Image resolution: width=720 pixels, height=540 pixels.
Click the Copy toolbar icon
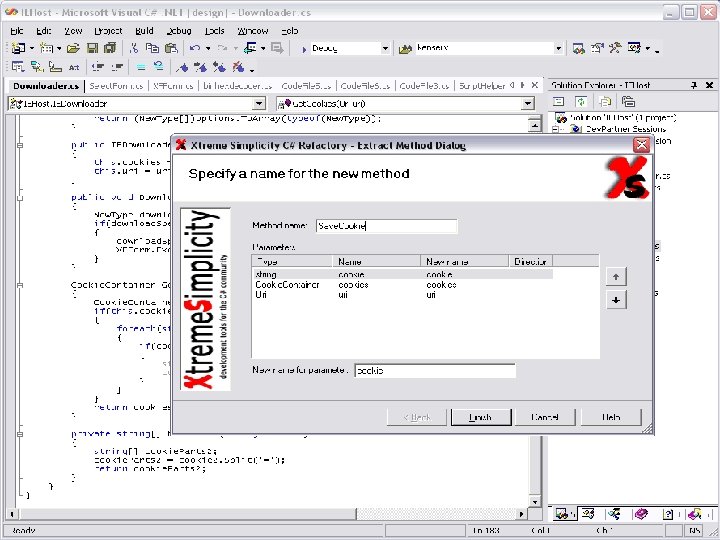[152, 48]
